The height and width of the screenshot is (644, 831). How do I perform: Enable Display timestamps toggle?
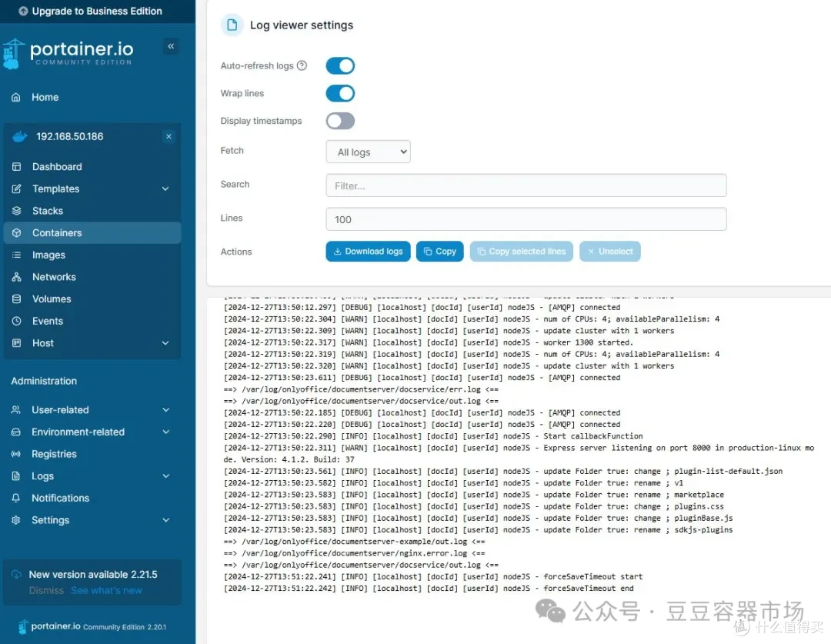[340, 121]
